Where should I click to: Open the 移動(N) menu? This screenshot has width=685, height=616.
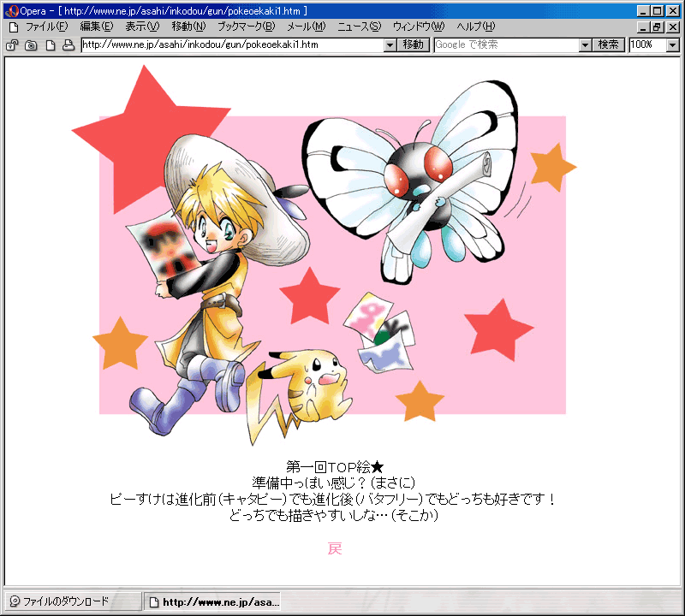click(x=188, y=27)
